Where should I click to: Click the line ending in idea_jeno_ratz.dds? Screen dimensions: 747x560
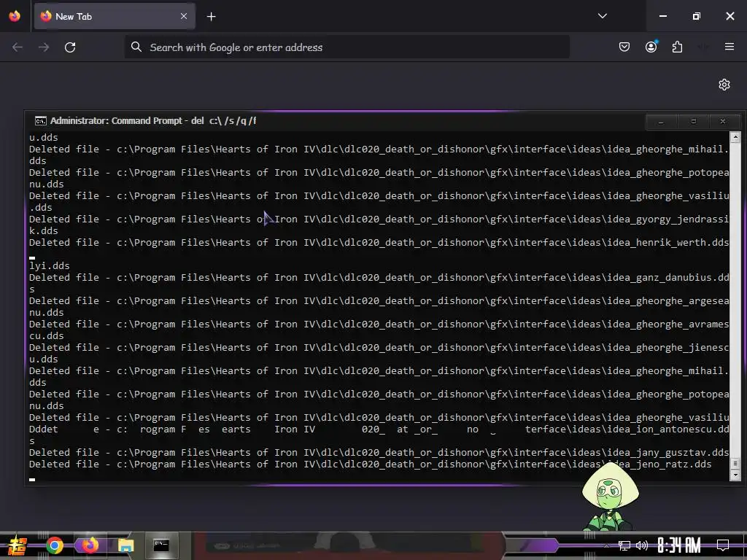370,464
